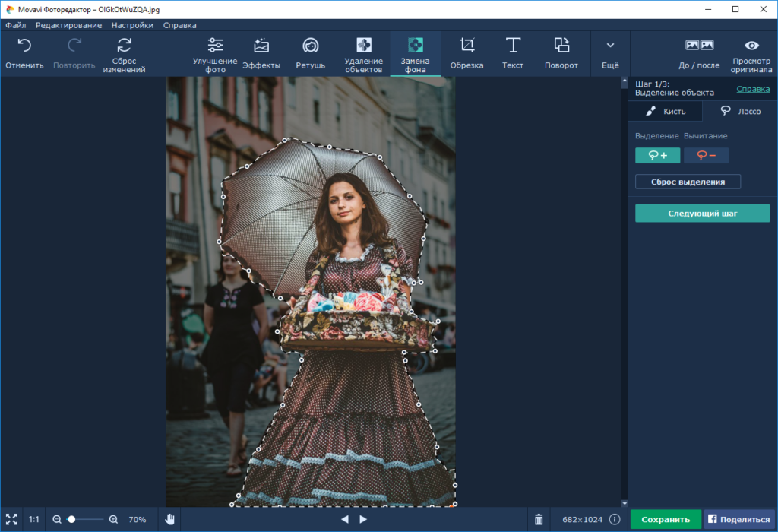This screenshot has width=778, height=532.
Task: Open Улучшение фото adjustments tool
Action: pyautogui.click(x=215, y=46)
